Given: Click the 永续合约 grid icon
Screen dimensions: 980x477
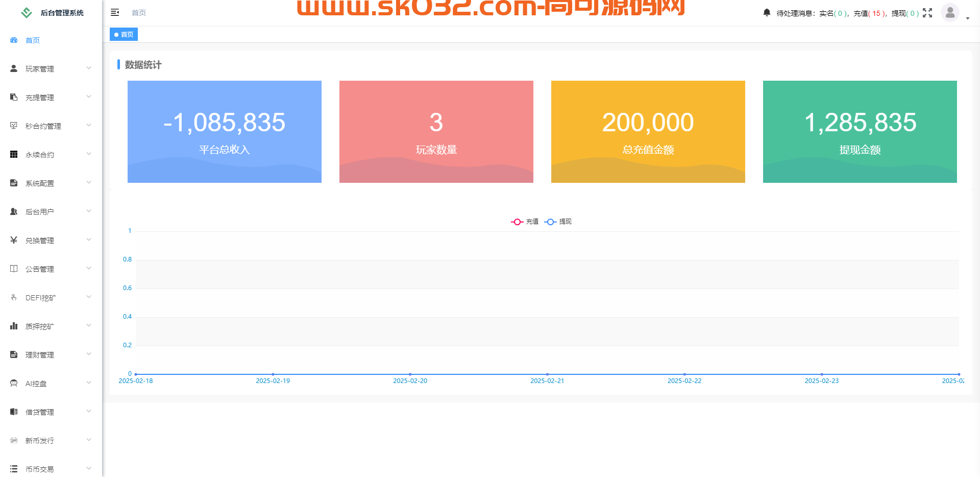Looking at the screenshot, I should click(x=13, y=154).
